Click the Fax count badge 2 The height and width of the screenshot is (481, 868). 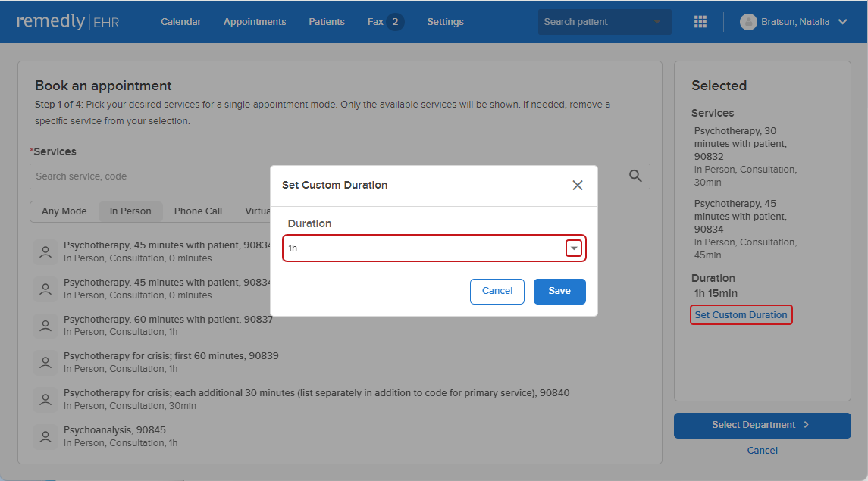tap(395, 22)
